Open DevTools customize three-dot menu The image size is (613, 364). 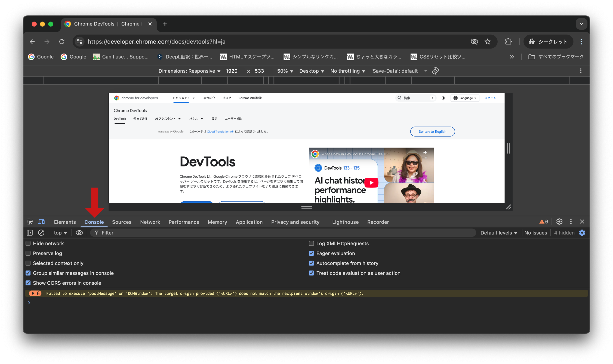[571, 221]
